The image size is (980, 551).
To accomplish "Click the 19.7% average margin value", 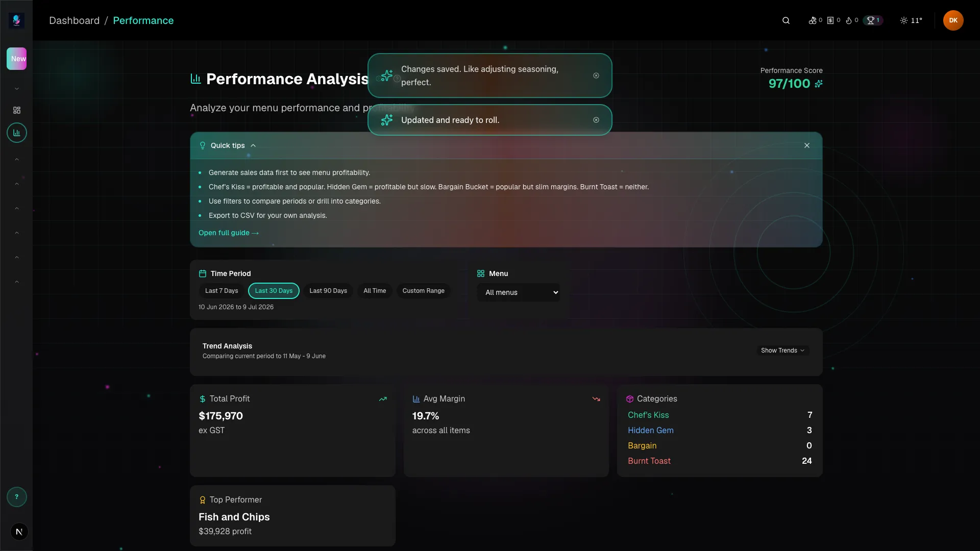I will click(x=426, y=416).
